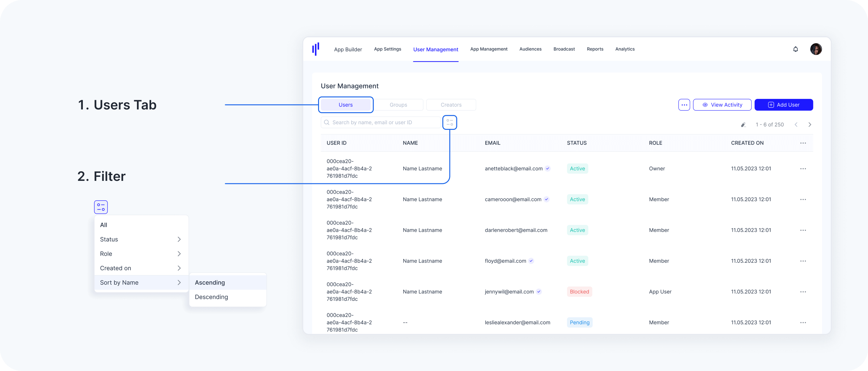Open row options for anetteblack@email.com
The width and height of the screenshot is (868, 371).
point(803,168)
